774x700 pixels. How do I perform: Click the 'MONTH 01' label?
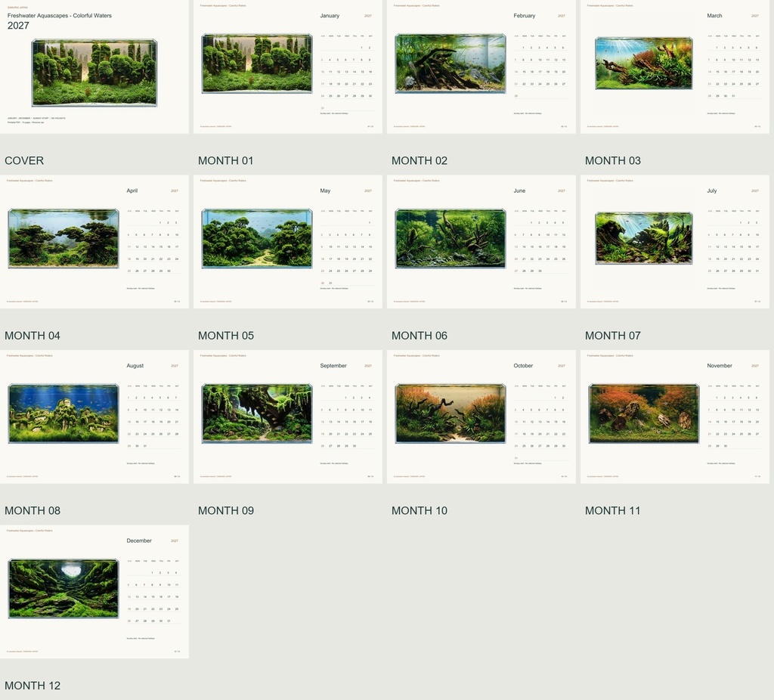(225, 160)
